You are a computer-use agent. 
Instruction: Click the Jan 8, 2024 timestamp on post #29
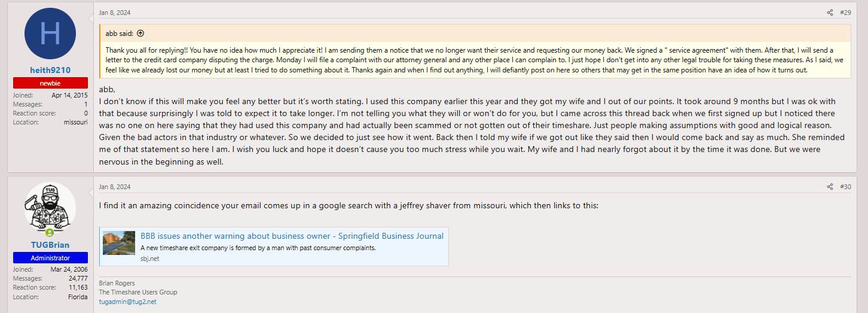(115, 13)
